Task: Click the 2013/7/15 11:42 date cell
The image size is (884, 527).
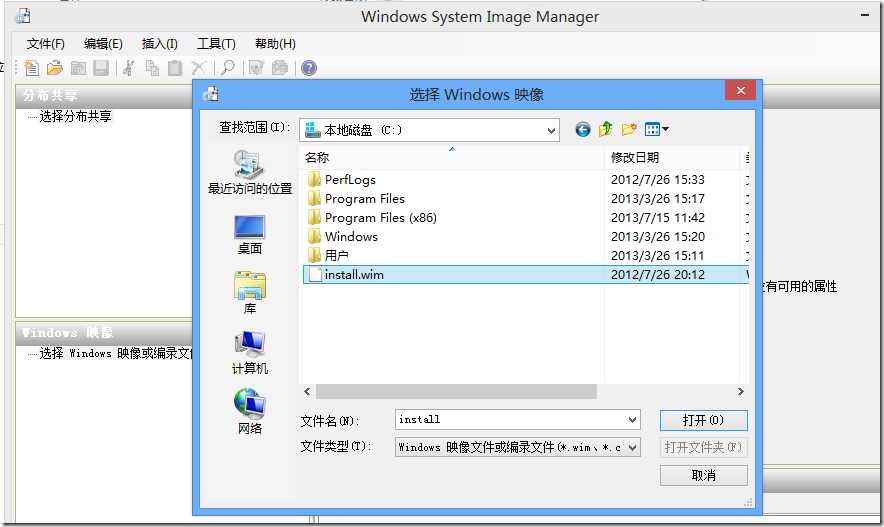Action: [x=658, y=218]
